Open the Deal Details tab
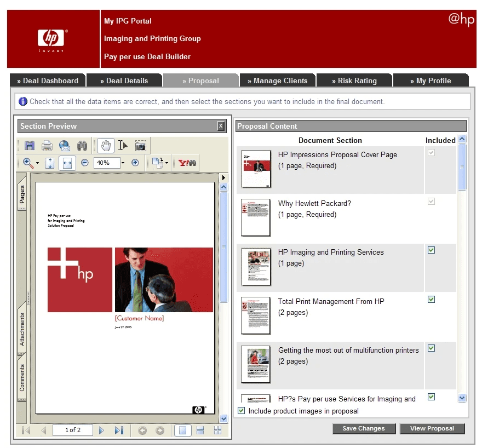Viewport: 482px width, 448px height. pos(124,81)
